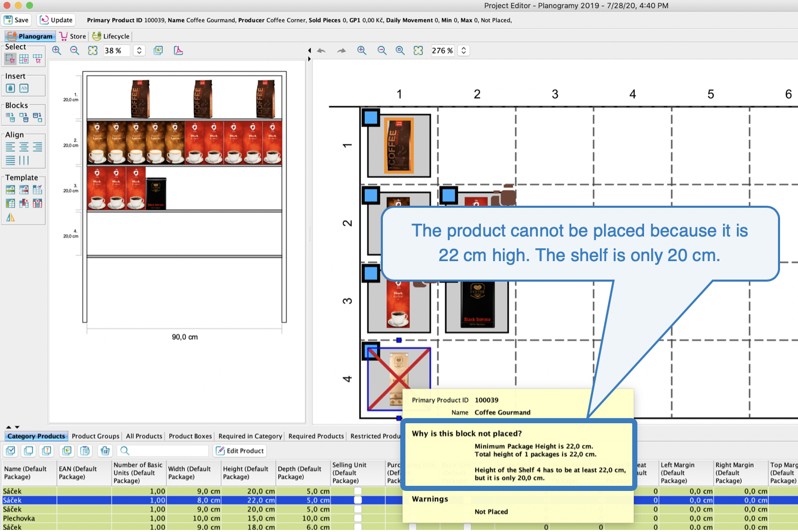798x532 pixels.
Task: Switch to the Product Groups tab
Action: click(x=95, y=436)
